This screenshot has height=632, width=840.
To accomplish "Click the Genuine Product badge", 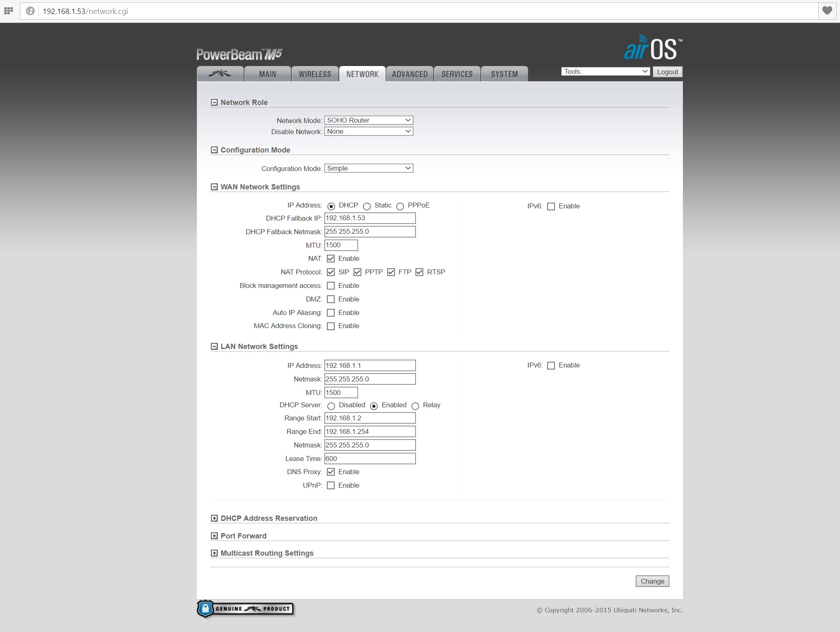I will click(245, 609).
